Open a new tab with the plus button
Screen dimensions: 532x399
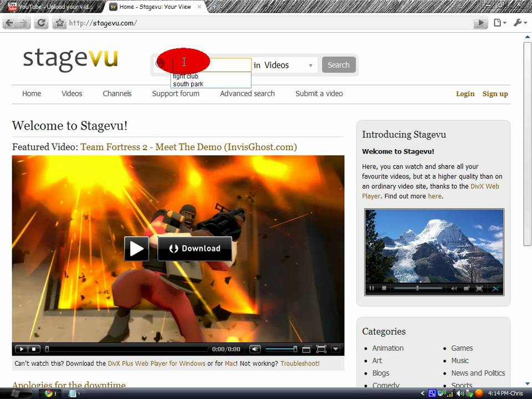pos(214,7)
